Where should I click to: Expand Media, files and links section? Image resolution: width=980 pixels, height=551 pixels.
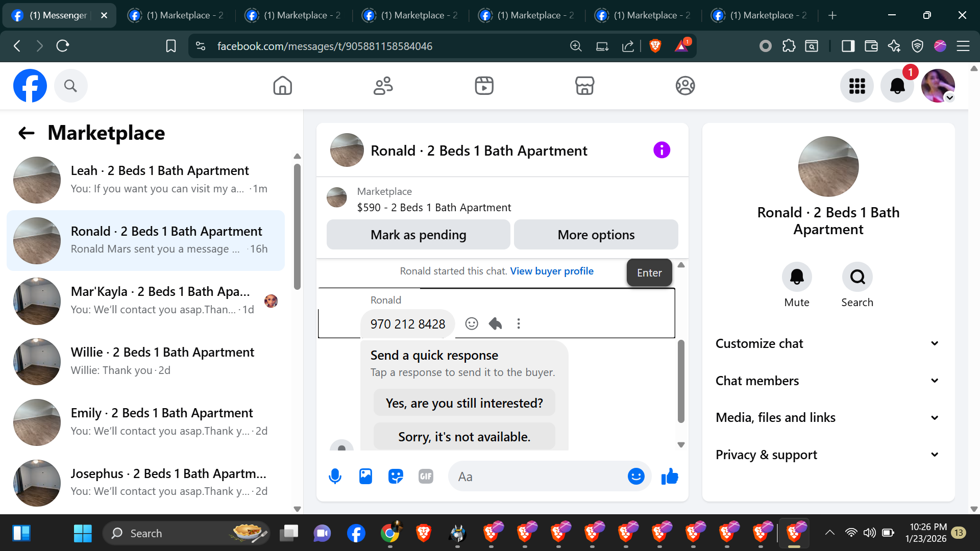(827, 418)
